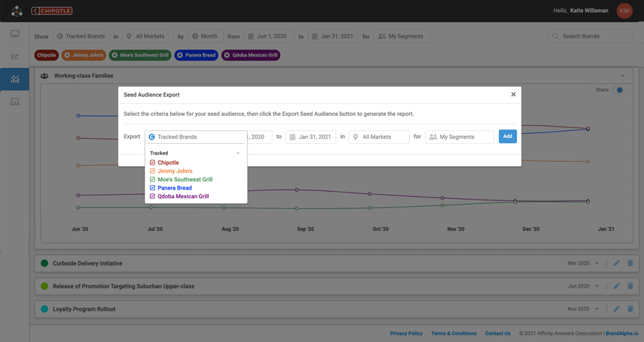
Task: Collapse the Tracked group in brand list
Action: pyautogui.click(x=238, y=153)
